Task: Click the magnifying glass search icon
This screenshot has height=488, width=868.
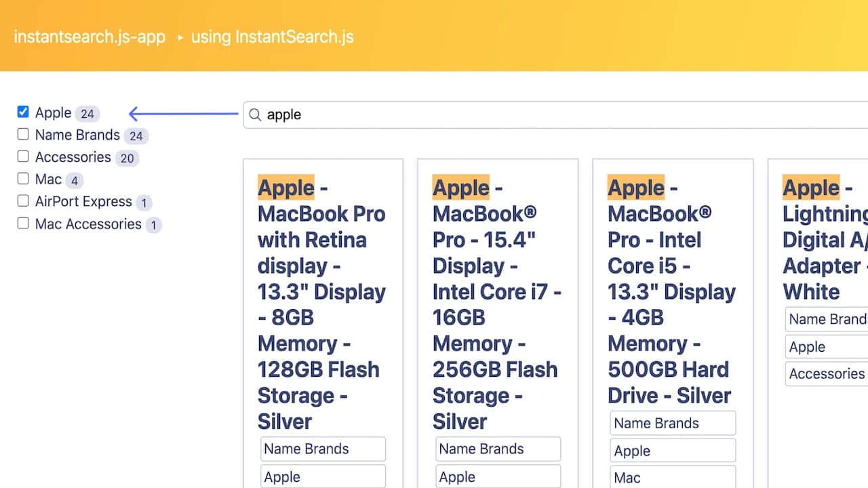Action: [254, 115]
